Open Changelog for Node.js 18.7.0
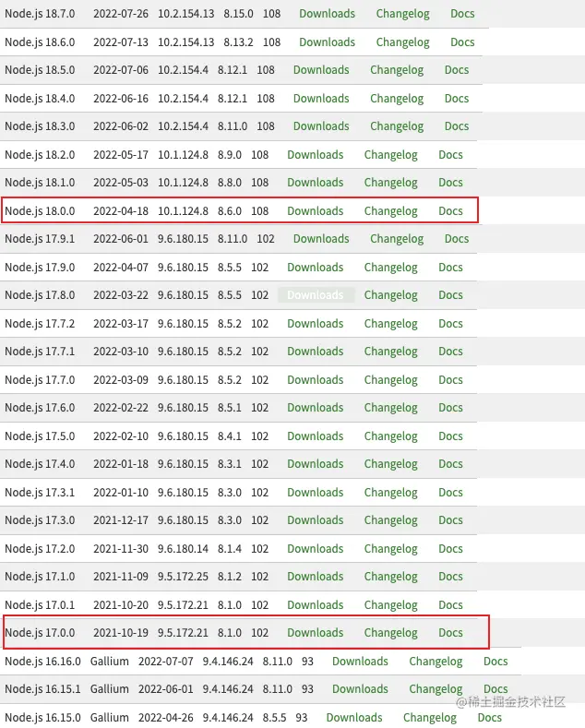Screen dimensions: 585x728 click(x=402, y=15)
